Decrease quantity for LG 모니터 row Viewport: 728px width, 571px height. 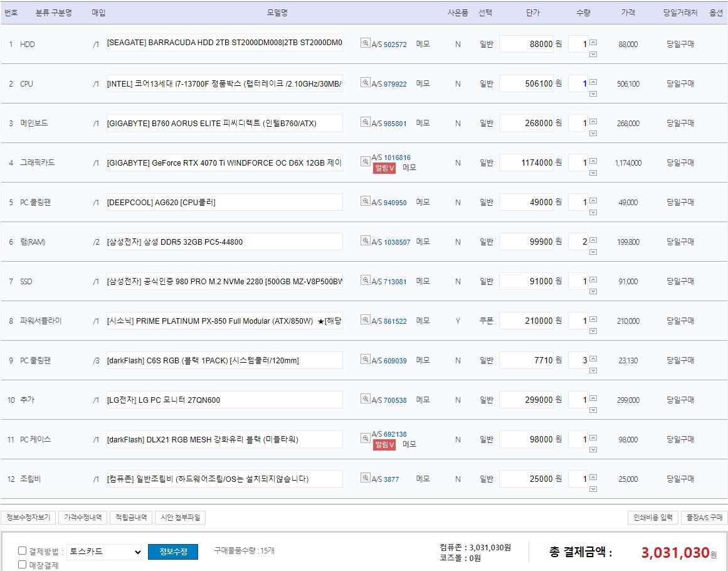coord(593,410)
